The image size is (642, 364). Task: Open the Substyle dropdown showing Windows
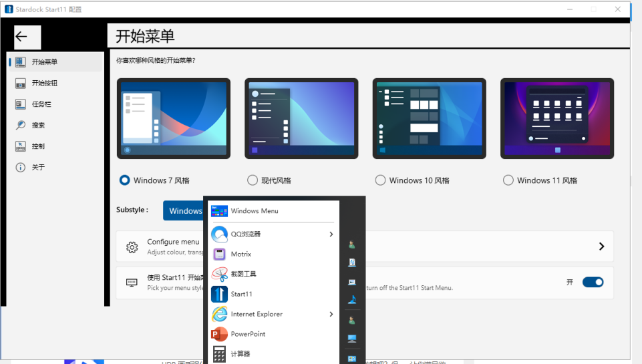tap(184, 210)
